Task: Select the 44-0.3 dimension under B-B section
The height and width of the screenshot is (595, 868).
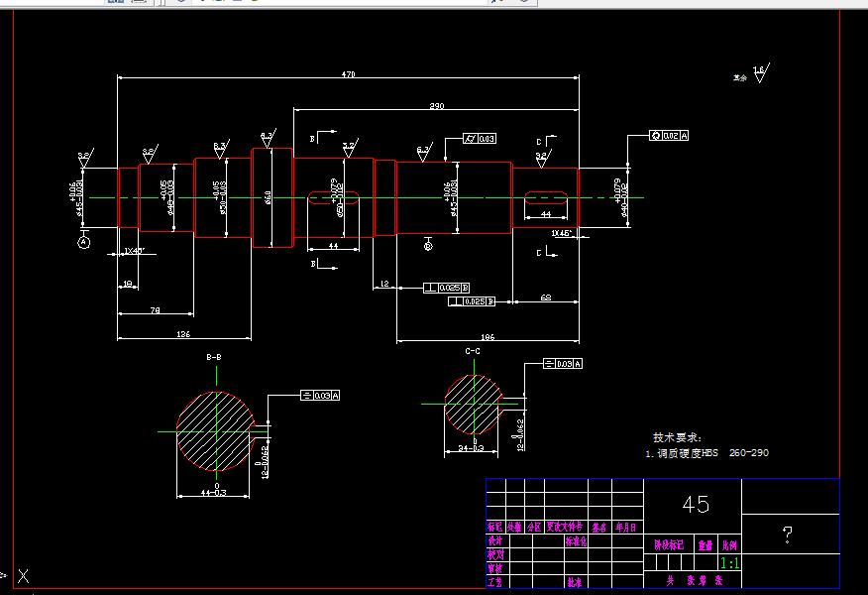Action: coord(214,490)
